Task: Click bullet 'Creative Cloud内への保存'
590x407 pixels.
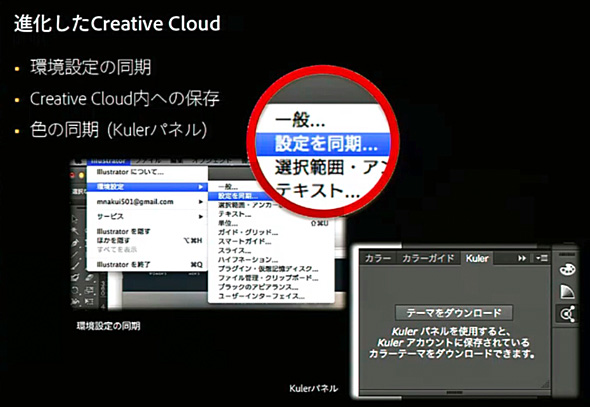Action: (x=125, y=99)
